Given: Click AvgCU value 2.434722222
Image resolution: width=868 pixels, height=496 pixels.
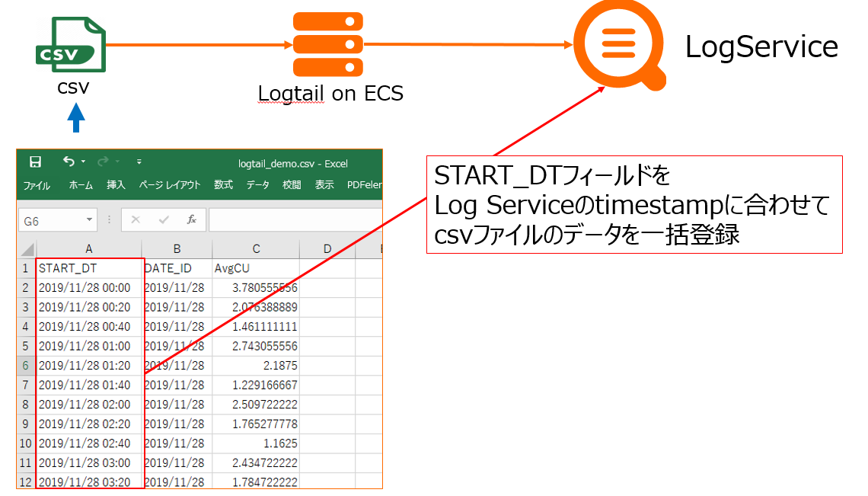Looking at the screenshot, I should tap(256, 462).
